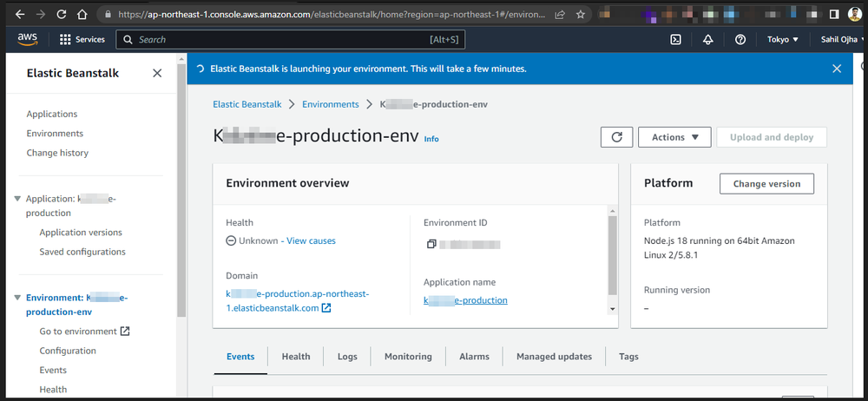Open the browser home page icon
868x401 pixels.
pyautogui.click(x=82, y=15)
